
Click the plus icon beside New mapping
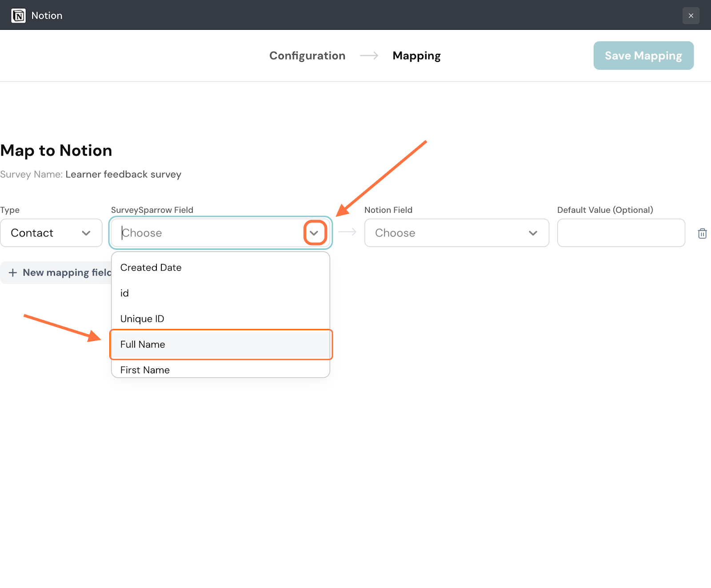(x=13, y=272)
